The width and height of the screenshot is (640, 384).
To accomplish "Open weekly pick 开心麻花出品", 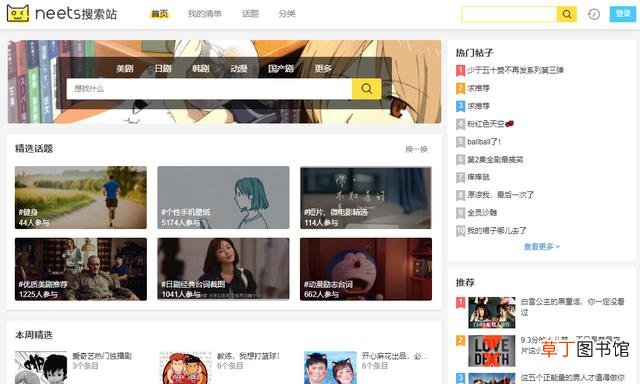I will pos(395,356).
